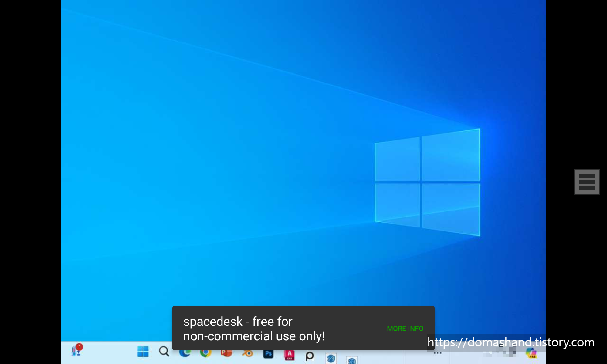This screenshot has height=364, width=607.
Task: Click the MORE INFO link
Action: (405, 329)
